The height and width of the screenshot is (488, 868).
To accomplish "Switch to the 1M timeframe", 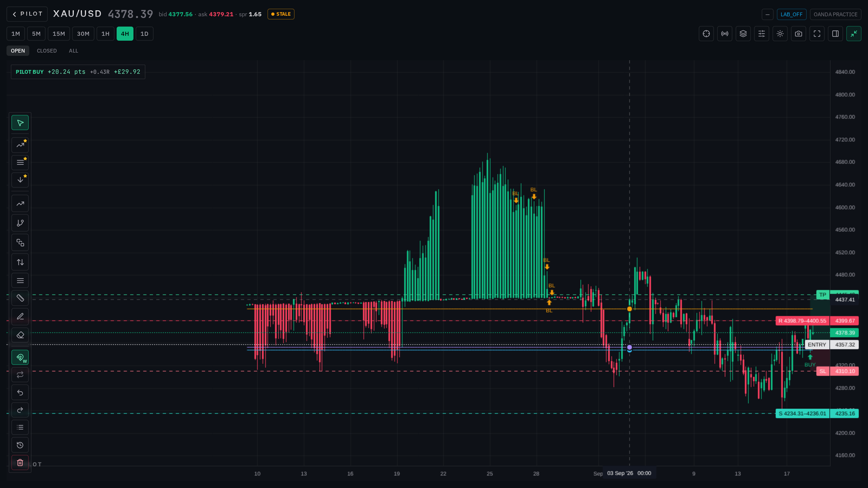I will (16, 34).
